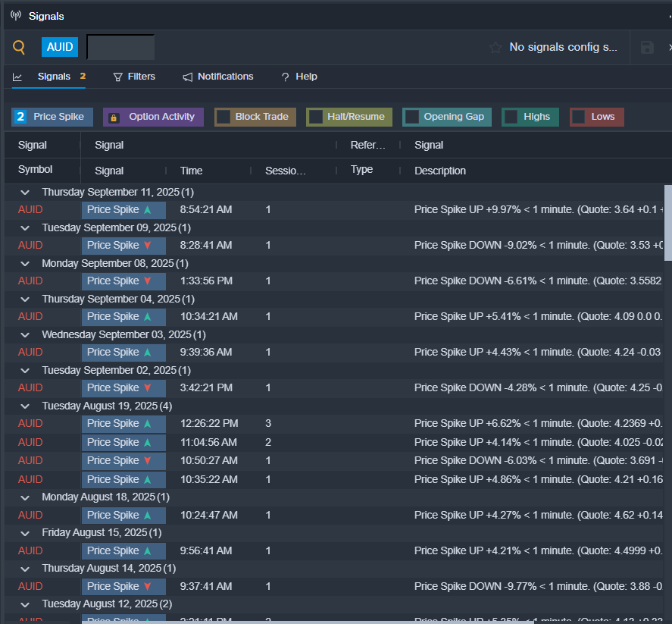The height and width of the screenshot is (624, 672).
Task: Click the symbol input field beside AUID
Action: tap(120, 47)
